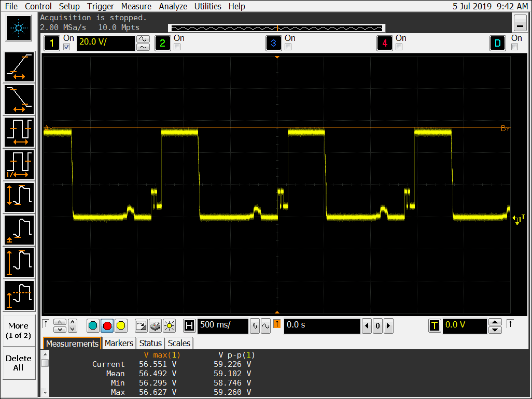Enable the channel 4 On checkbox
The height and width of the screenshot is (399, 532).
pos(399,47)
